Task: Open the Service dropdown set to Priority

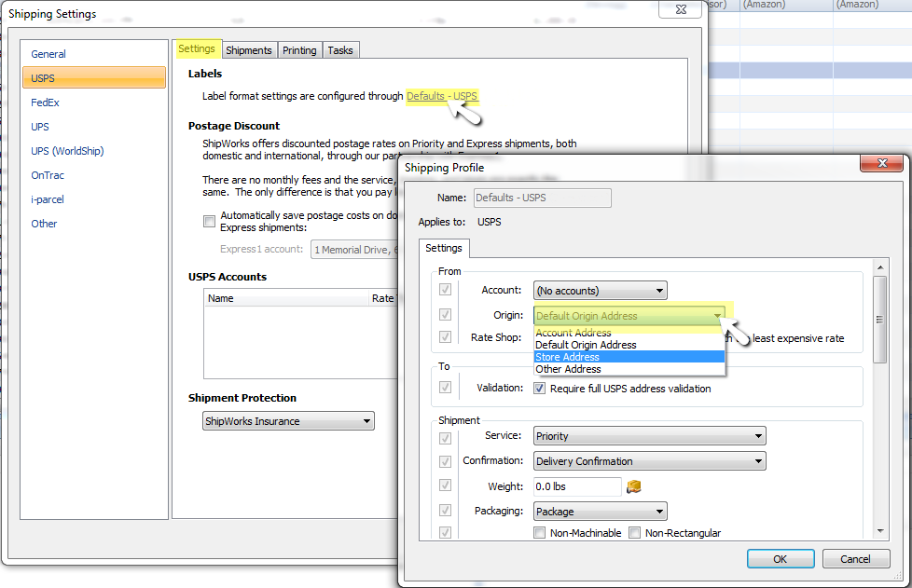Action: (x=649, y=436)
